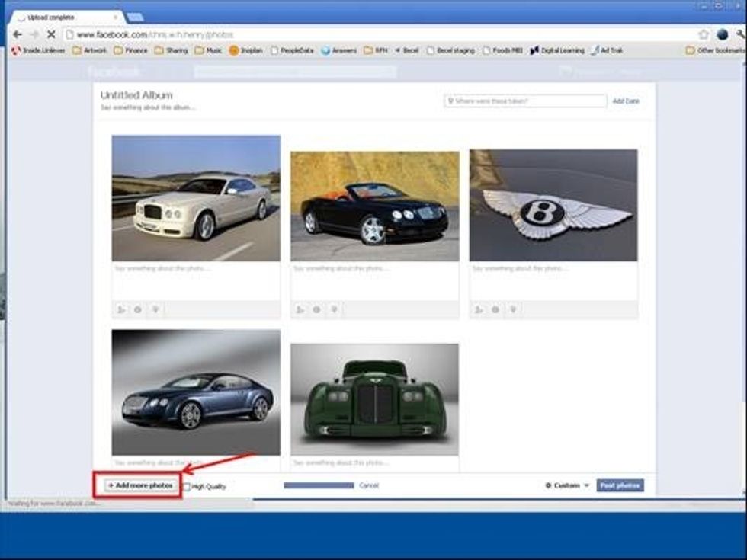Image resolution: width=747 pixels, height=560 pixels.
Task: Expand the Other bookmarks folder
Action: tap(715, 50)
